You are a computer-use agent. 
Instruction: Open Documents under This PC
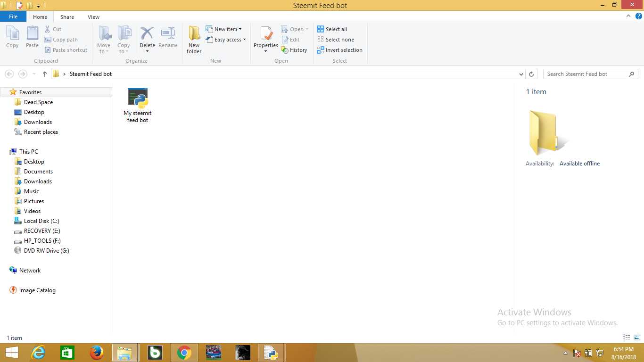coord(38,172)
